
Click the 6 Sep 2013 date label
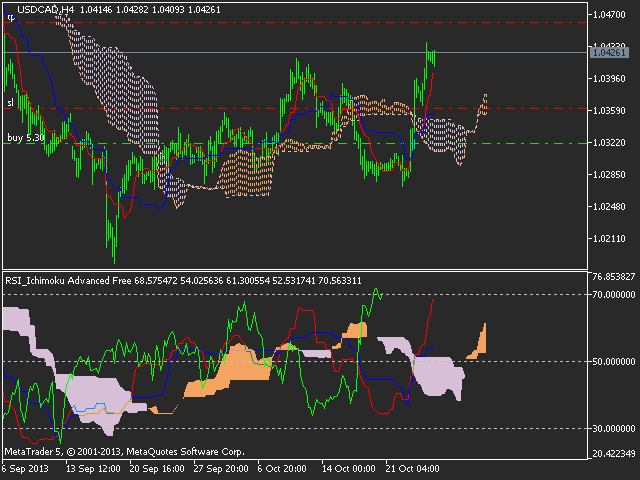pyautogui.click(x=25, y=469)
